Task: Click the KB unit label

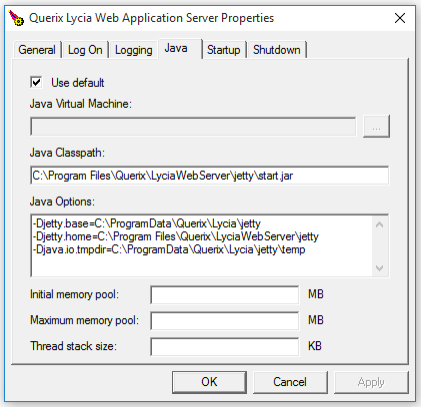Action: tap(315, 346)
